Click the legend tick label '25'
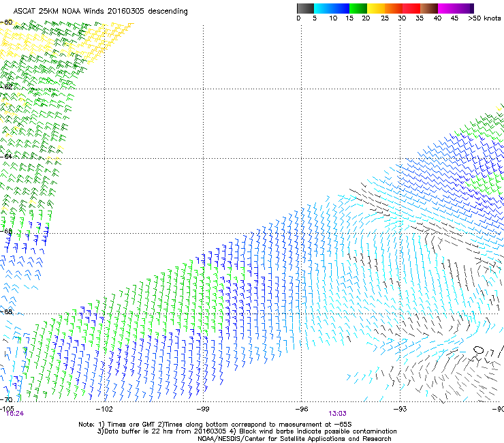The image size is (504, 443). (385, 18)
